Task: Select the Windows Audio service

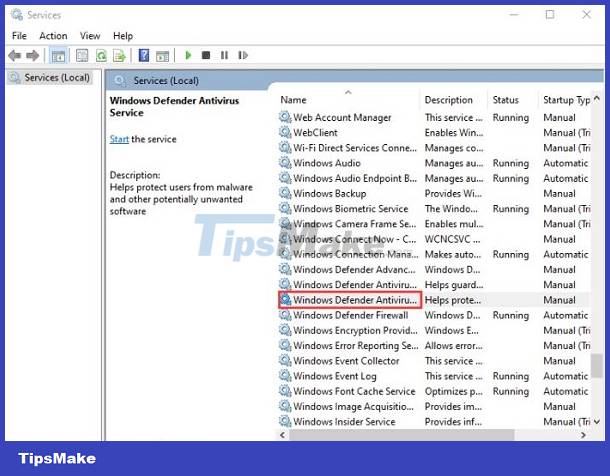Action: (x=434, y=163)
